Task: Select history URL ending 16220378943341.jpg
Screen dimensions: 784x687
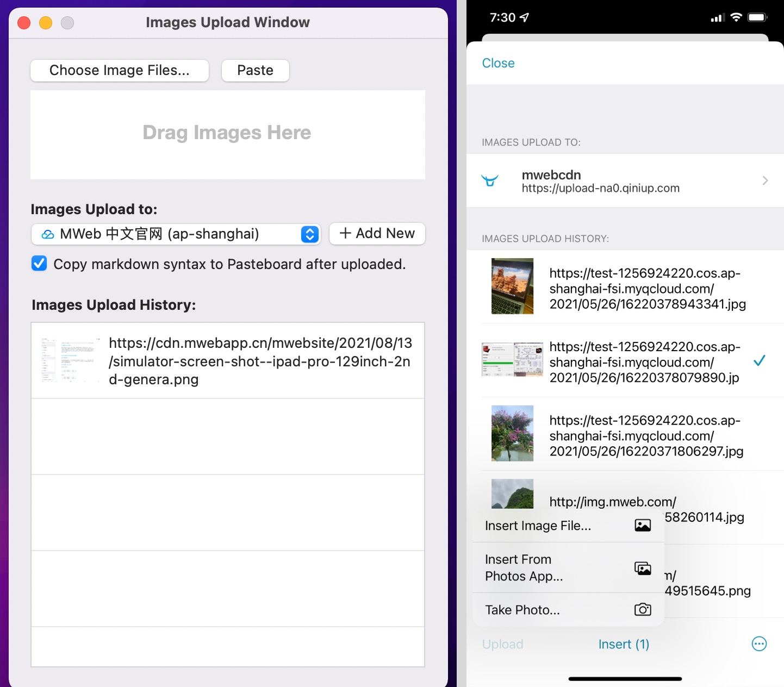Action: [x=648, y=289]
